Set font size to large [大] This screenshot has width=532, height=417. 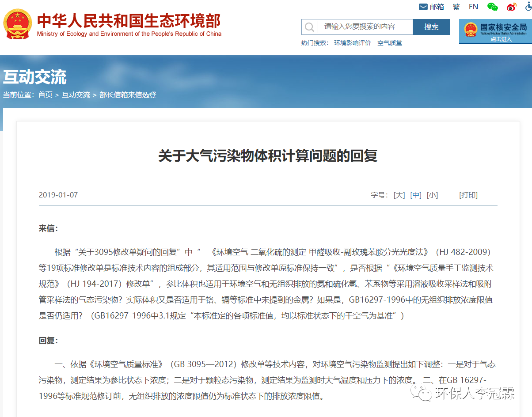coord(399,195)
